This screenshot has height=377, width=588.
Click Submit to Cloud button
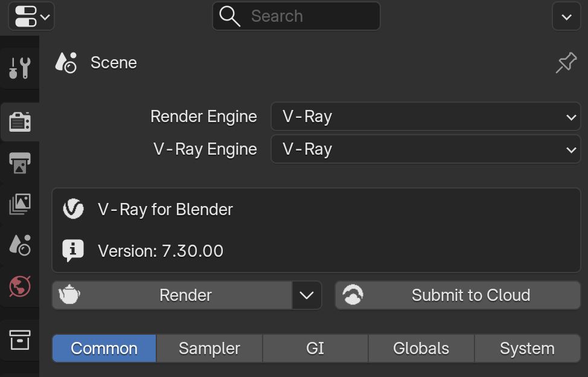point(458,295)
